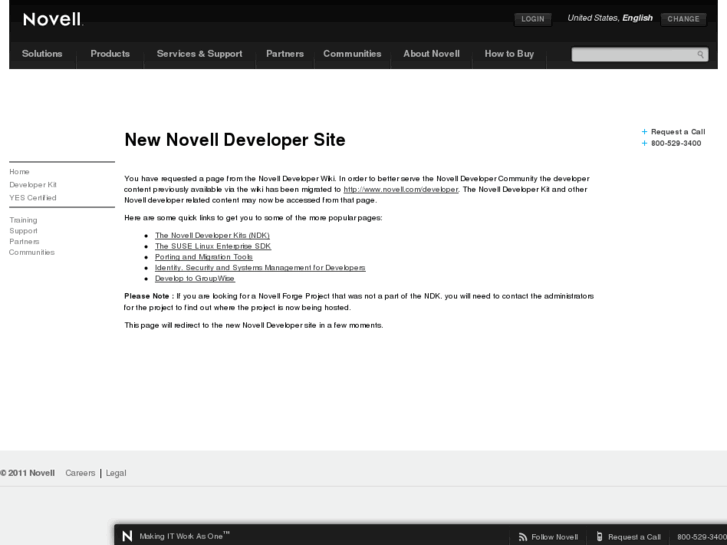Click the Novell N logo in footer bar
727x545 pixels.
point(127,536)
